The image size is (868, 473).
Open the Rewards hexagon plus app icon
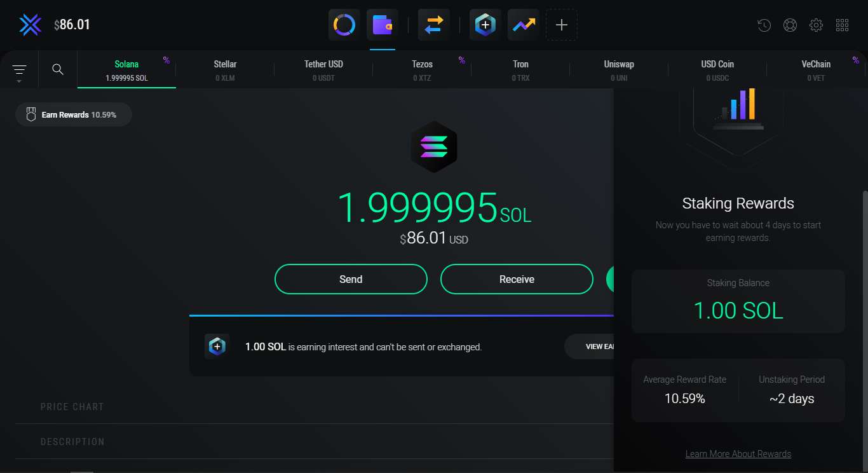coord(485,25)
